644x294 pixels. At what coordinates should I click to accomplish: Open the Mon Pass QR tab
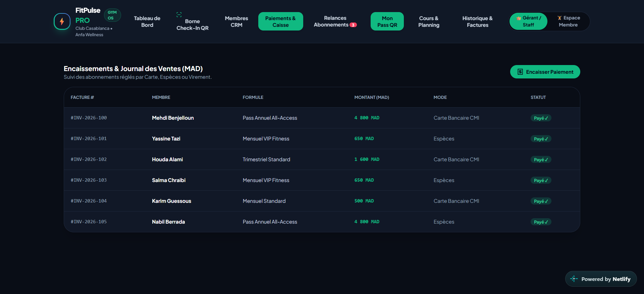pyautogui.click(x=387, y=21)
